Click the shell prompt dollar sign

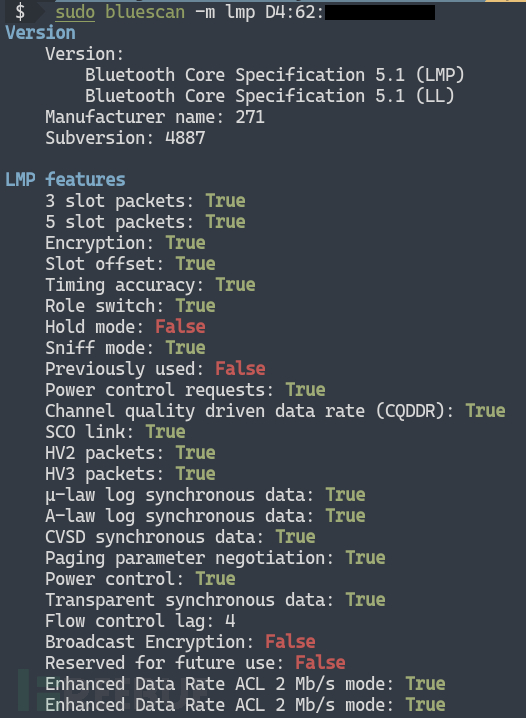(20, 12)
